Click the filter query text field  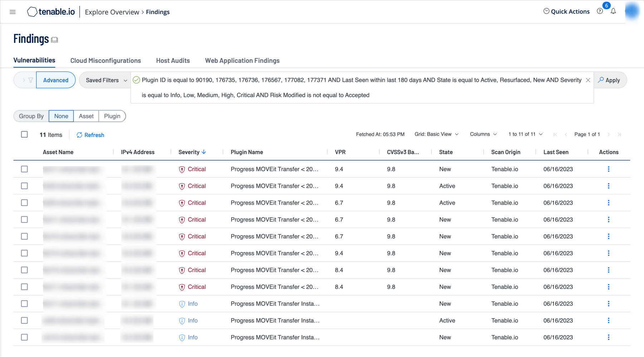pos(361,88)
